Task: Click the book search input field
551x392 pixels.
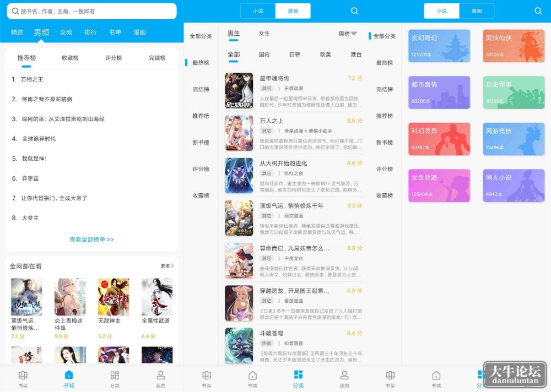Action: pyautogui.click(x=91, y=11)
